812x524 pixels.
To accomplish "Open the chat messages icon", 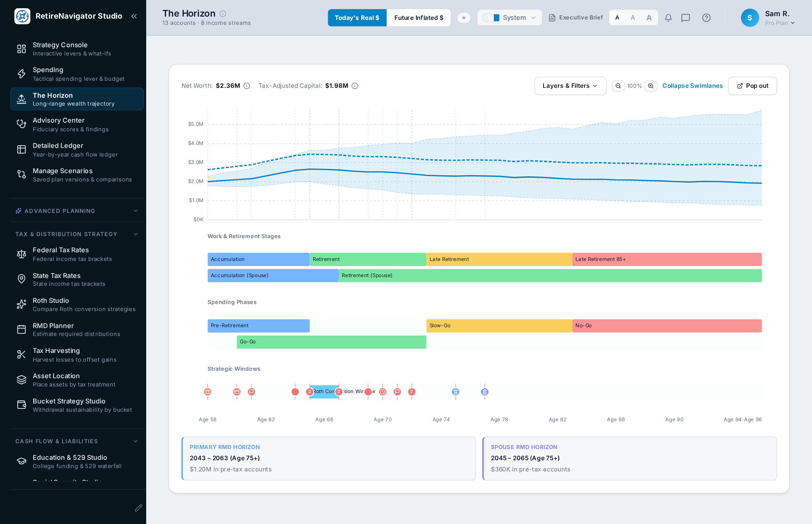I will coord(686,18).
